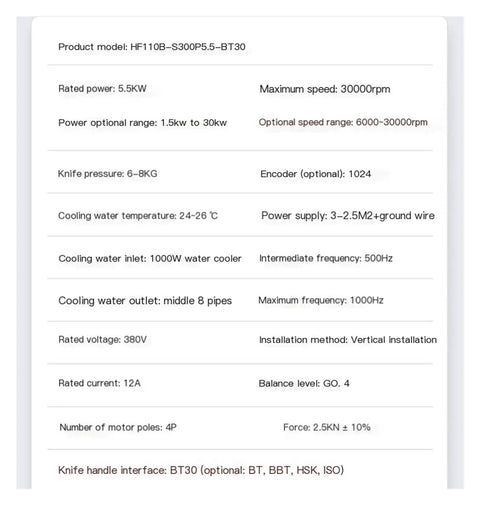
Task: Select the Rated voltage 380V entry
Action: tap(103, 340)
